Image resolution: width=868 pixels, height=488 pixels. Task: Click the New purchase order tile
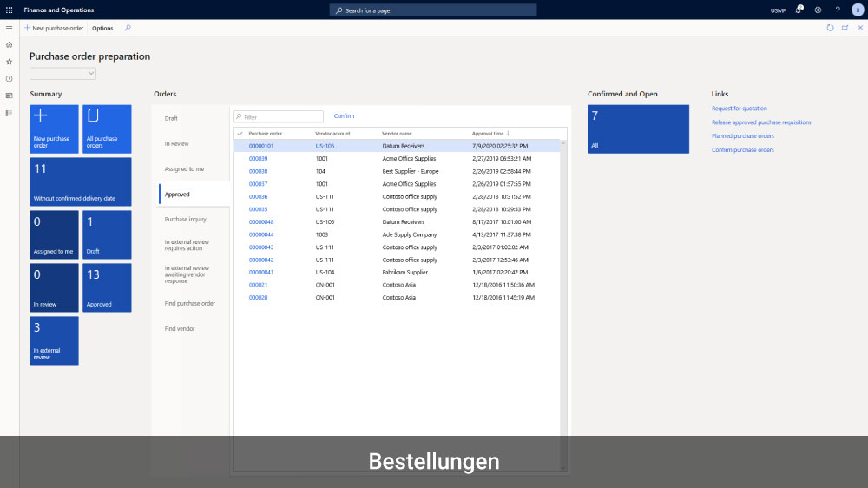click(x=54, y=129)
